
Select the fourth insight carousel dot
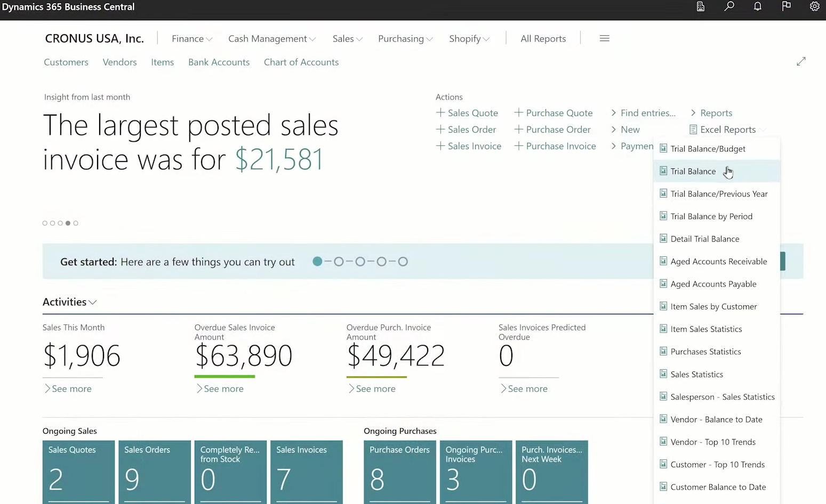[68, 223]
